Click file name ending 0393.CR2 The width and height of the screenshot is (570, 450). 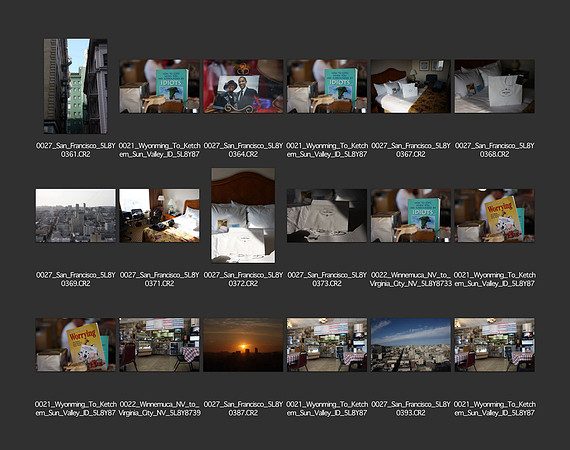(410, 409)
